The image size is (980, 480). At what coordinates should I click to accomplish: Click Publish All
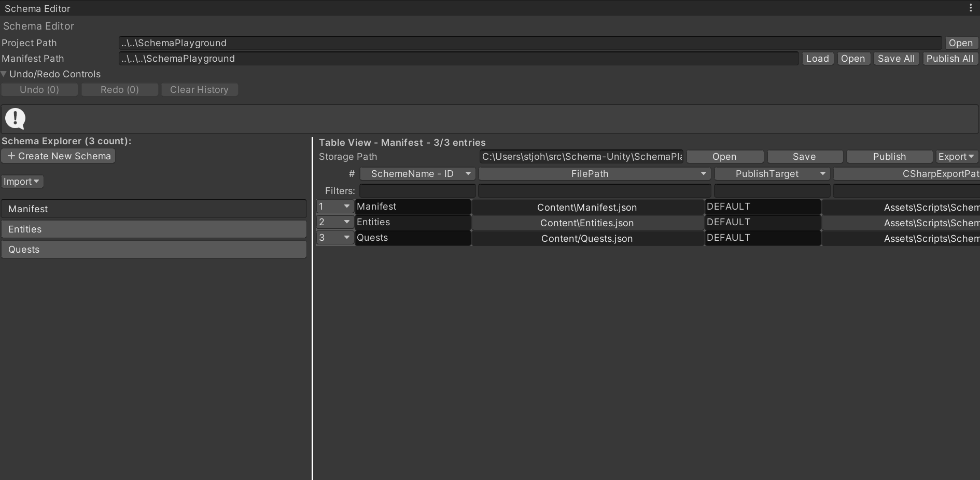click(950, 58)
